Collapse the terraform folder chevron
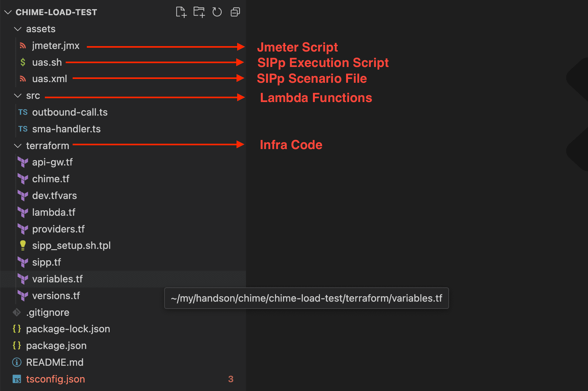The image size is (588, 391). click(x=18, y=146)
